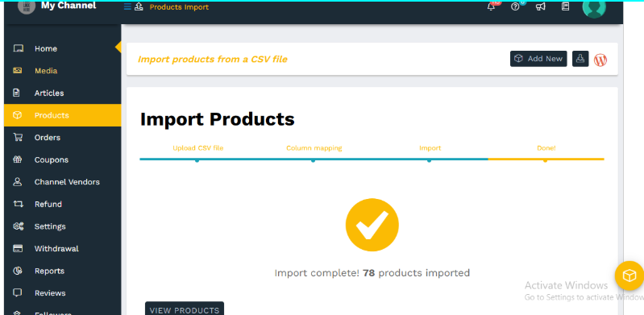
Task: Open the documentation book icon
Action: [566, 7]
